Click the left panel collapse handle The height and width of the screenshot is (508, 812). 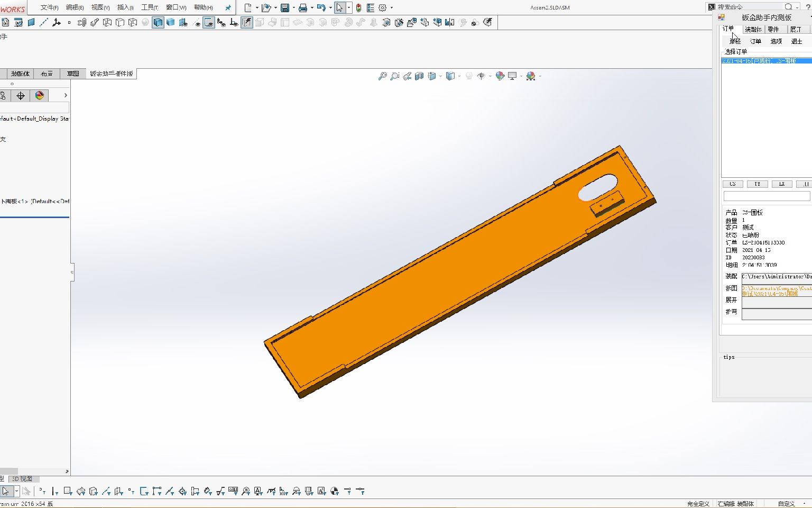pyautogui.click(x=72, y=272)
